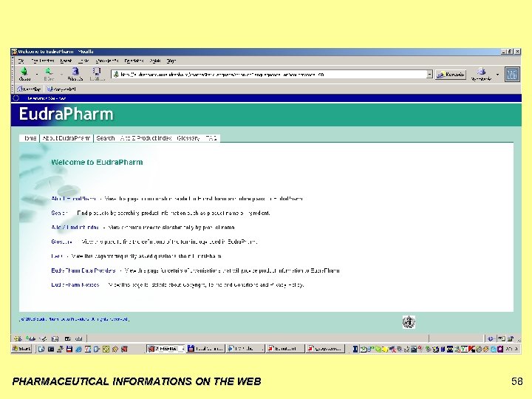The height and width of the screenshot is (399, 532).
Task: Open the EudraPharm Data Providers link
Action: [x=83, y=270]
